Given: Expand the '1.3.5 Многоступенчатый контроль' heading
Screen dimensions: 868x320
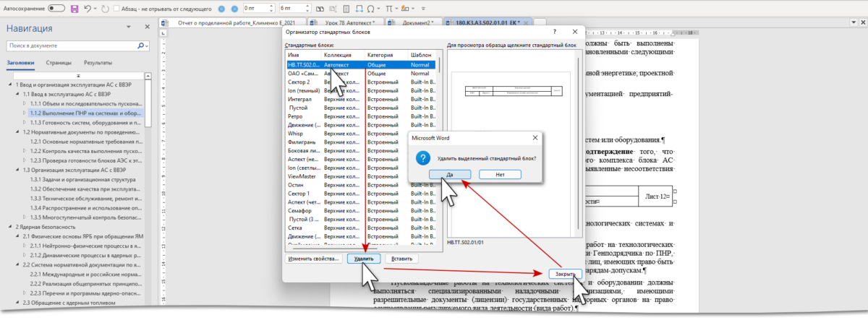Looking at the screenshot, I should pyautogui.click(x=25, y=217).
